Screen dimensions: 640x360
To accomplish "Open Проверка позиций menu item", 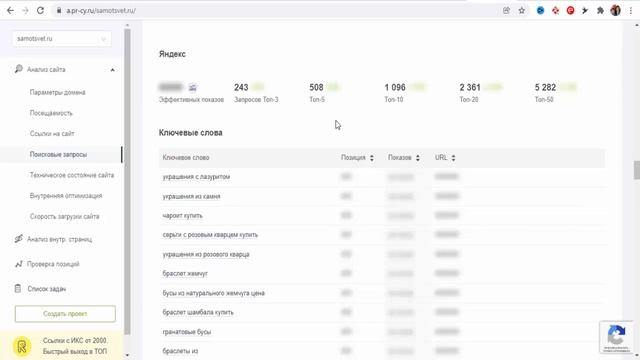I will click(53, 264).
